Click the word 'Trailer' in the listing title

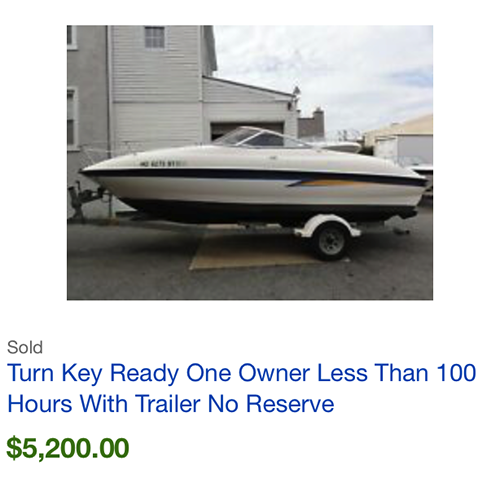click(x=168, y=404)
